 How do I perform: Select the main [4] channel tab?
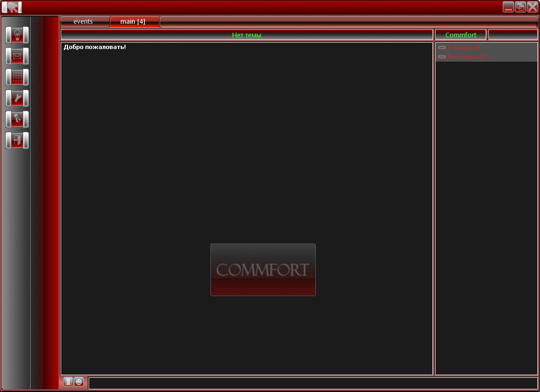(134, 21)
